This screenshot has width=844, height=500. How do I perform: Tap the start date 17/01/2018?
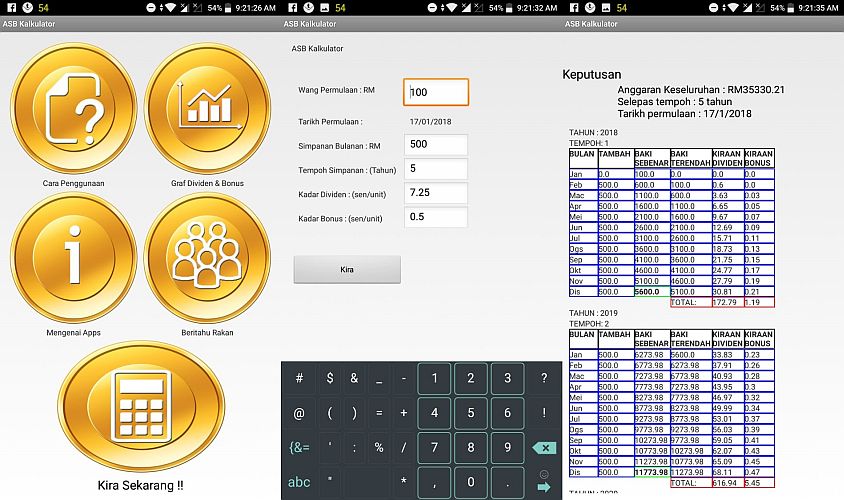point(431,122)
